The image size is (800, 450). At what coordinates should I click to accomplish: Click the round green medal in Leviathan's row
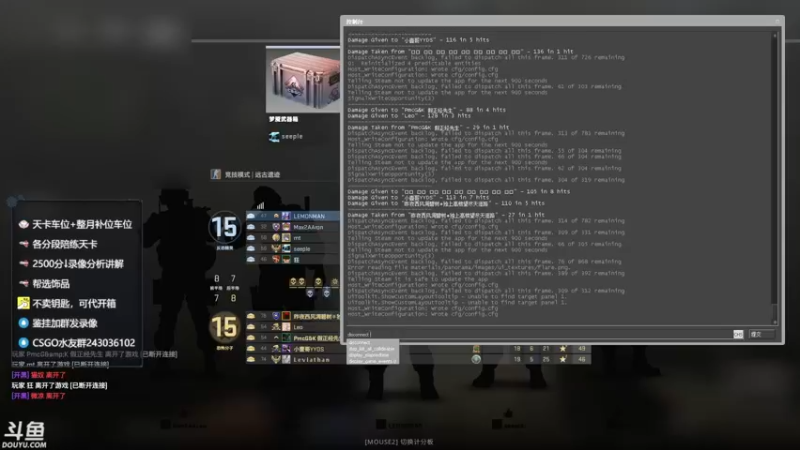[x=476, y=359]
